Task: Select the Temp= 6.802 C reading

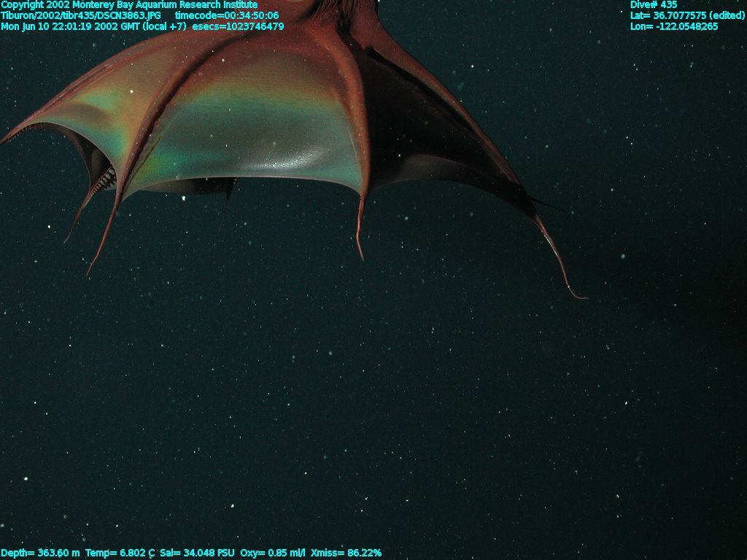Action: pos(120,553)
